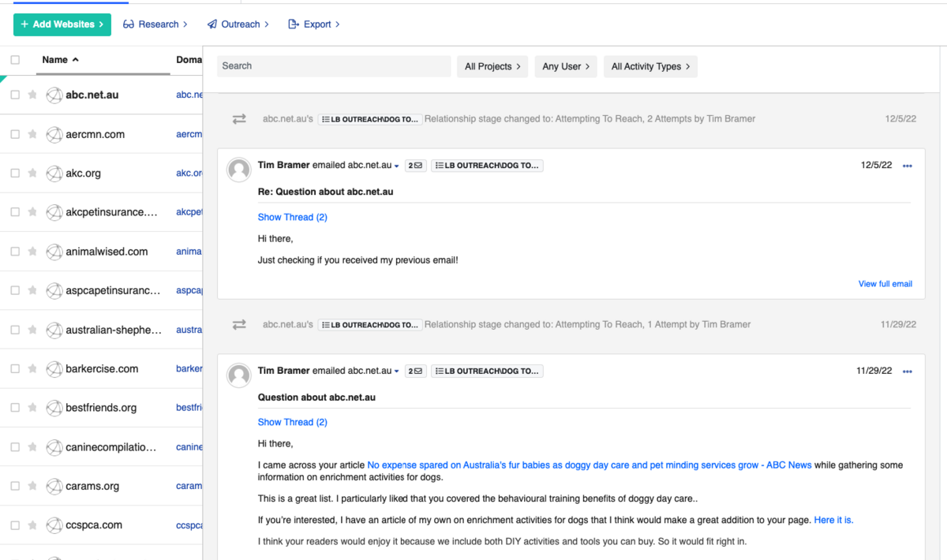
Task: Open All Activity Types dropdown
Action: (x=650, y=66)
